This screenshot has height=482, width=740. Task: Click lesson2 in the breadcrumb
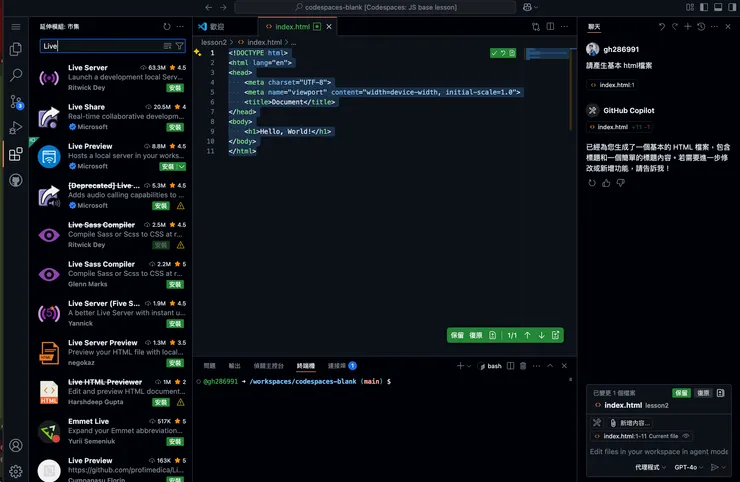pyautogui.click(x=214, y=42)
